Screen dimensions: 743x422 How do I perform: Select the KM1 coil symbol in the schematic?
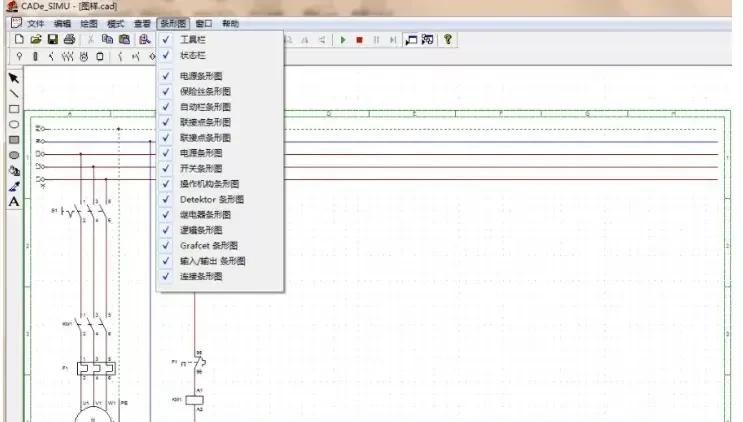(x=194, y=400)
